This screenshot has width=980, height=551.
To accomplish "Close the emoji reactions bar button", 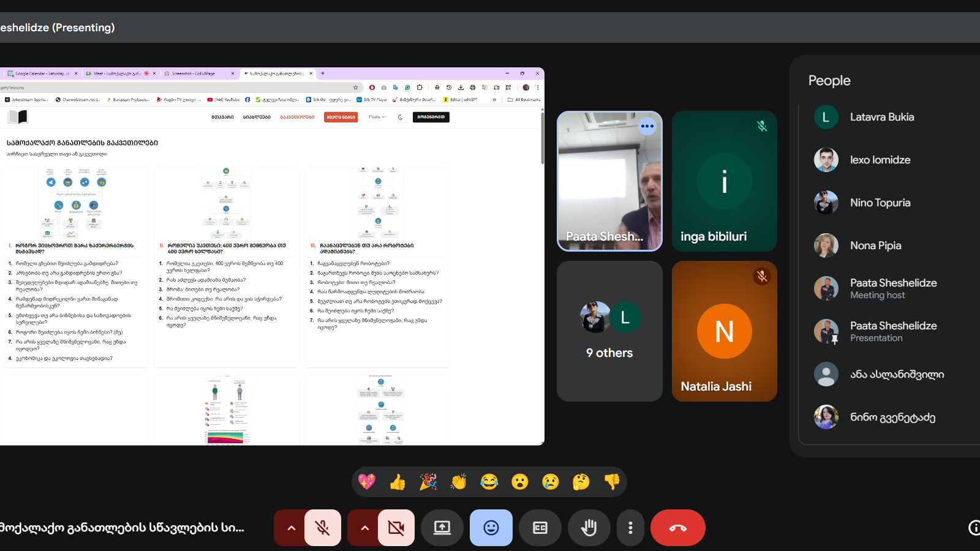I will (x=491, y=528).
